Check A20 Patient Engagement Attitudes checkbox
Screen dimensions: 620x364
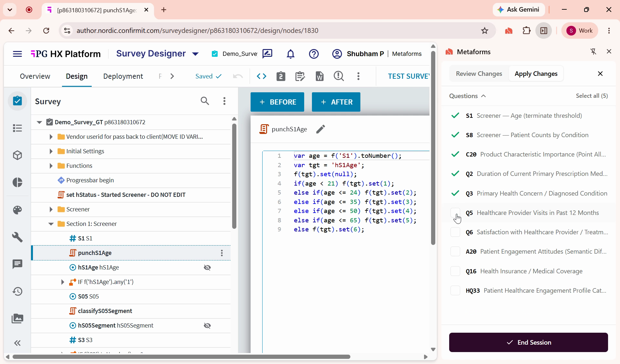tap(455, 251)
